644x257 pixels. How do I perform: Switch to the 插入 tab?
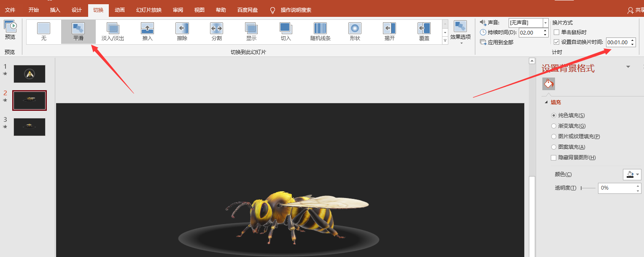click(x=55, y=10)
